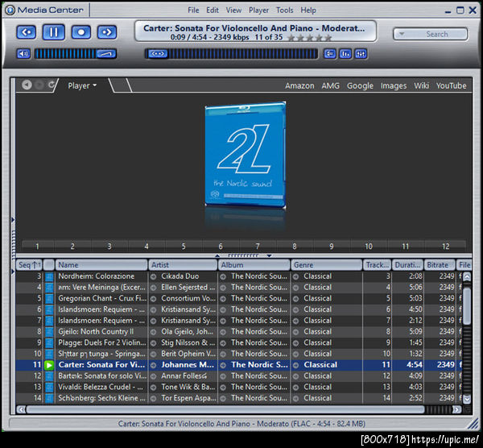
Task: Select track Bartok: Sonata for solo Vi...
Action: [102, 375]
